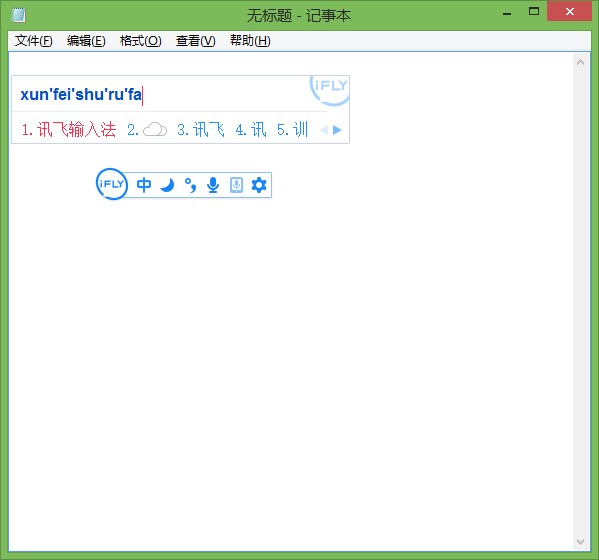Go to the previous candidate page arrow
The width and height of the screenshot is (599, 560).
click(324, 130)
